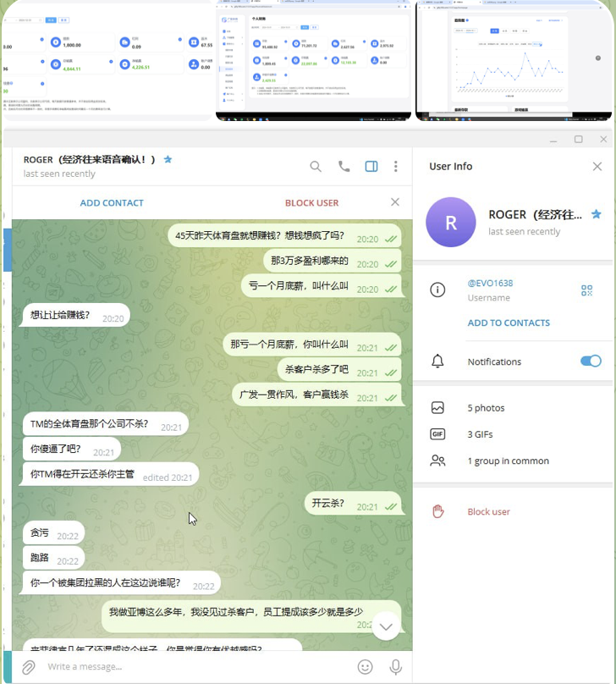Image resolution: width=616 pixels, height=684 pixels.
Task: Click the message '贪污'
Action: (x=53, y=532)
